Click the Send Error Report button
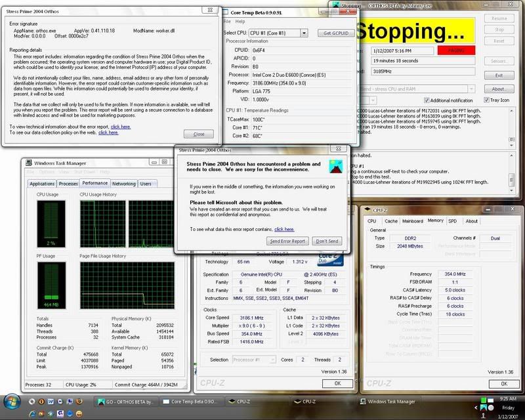Image resolution: width=525 pixels, height=420 pixels. pos(288,241)
